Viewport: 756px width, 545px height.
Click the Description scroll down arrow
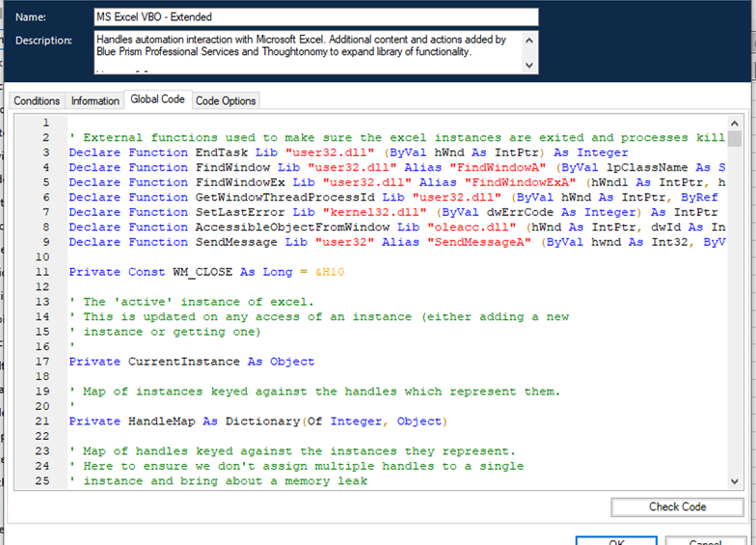(529, 66)
